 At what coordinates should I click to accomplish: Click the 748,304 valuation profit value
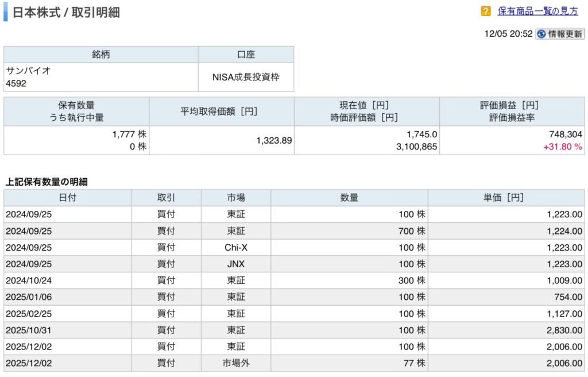[565, 134]
